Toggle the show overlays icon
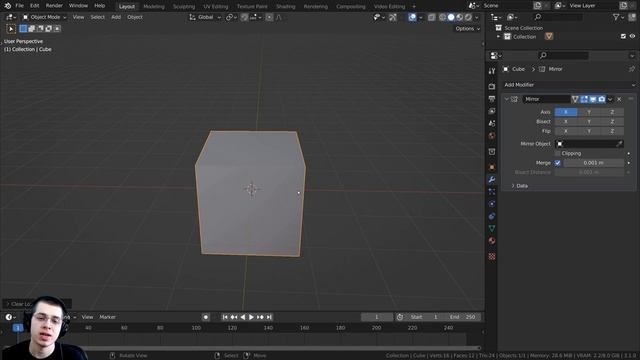The width and height of the screenshot is (640, 360). tap(412, 17)
